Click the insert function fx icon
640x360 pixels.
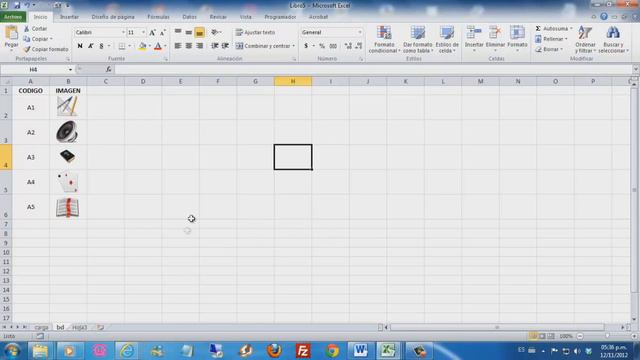click(x=108, y=69)
